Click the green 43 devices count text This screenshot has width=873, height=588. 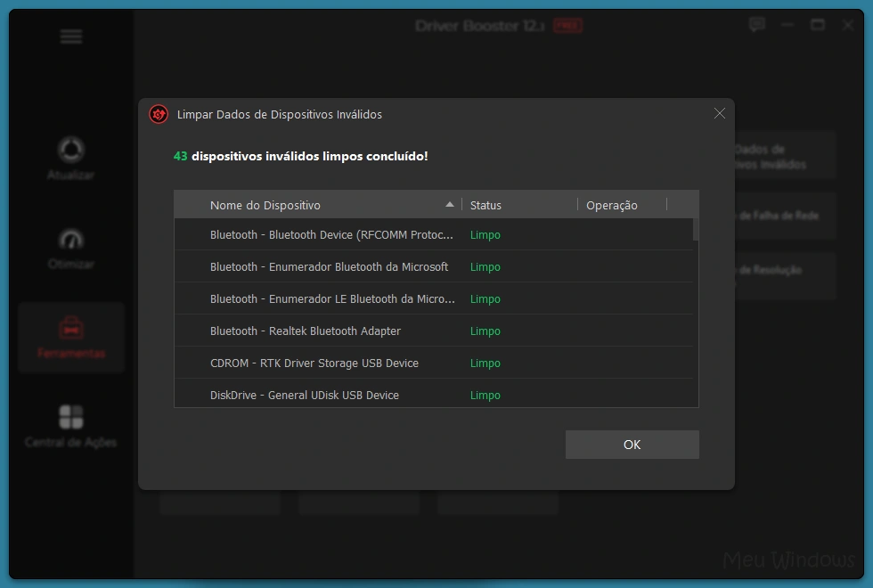click(x=180, y=154)
